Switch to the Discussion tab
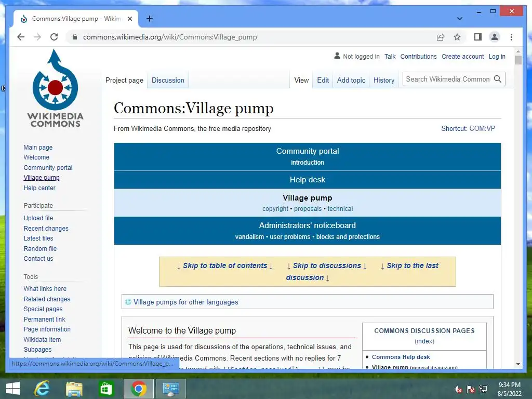 click(168, 81)
